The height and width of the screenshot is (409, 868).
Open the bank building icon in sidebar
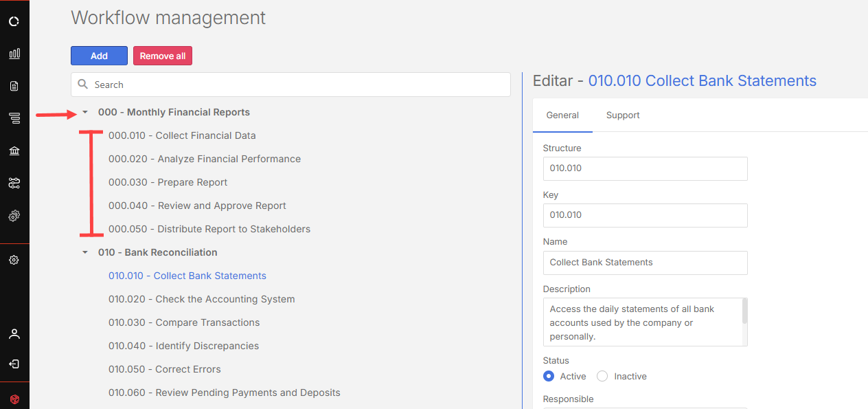(14, 151)
